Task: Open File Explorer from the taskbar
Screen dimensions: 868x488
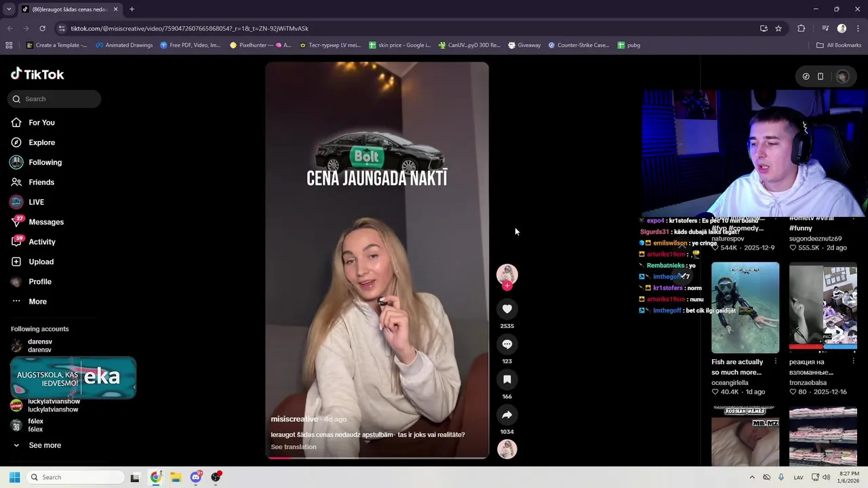Action: tap(176, 477)
